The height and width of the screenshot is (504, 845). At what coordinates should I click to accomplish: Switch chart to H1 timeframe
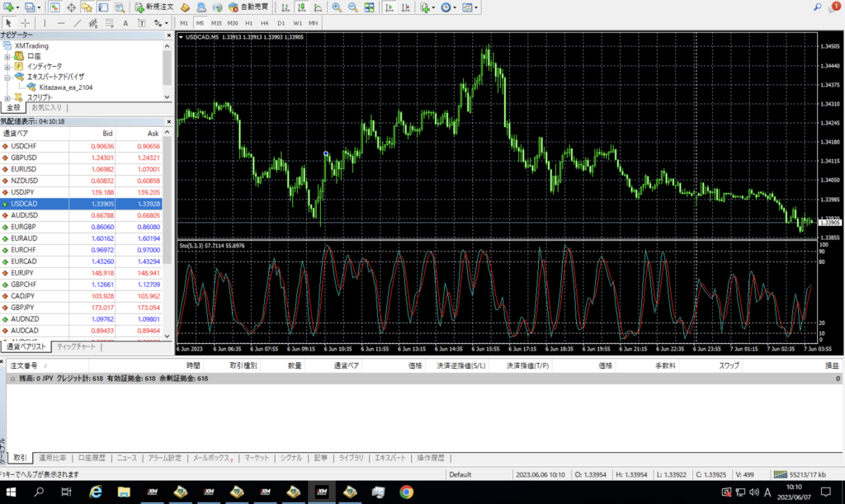coord(249,23)
